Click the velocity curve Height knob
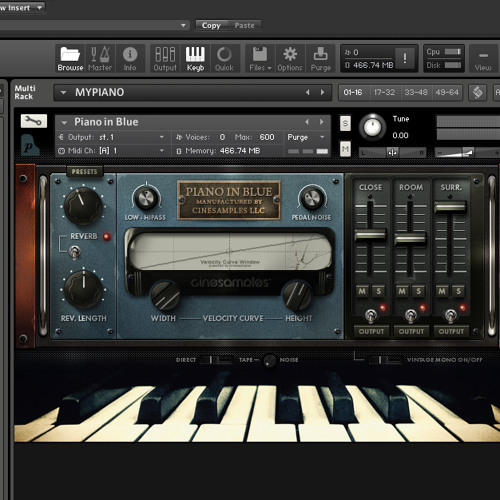 click(x=297, y=296)
